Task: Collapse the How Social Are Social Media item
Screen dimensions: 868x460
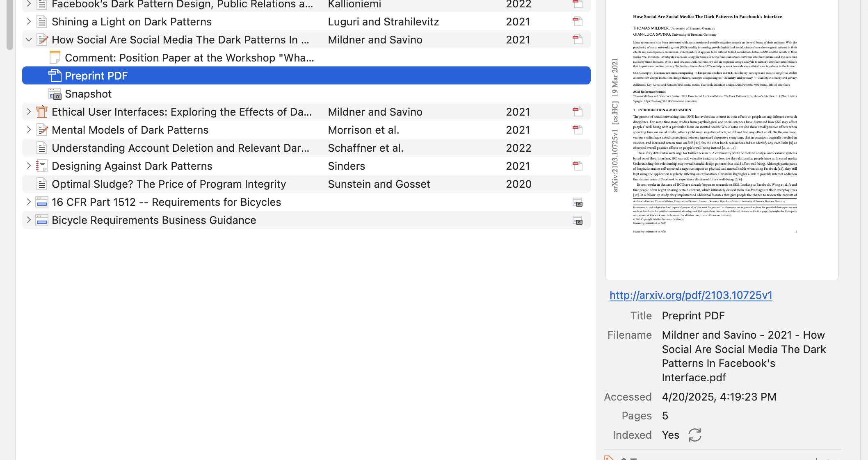Action: [x=29, y=40]
